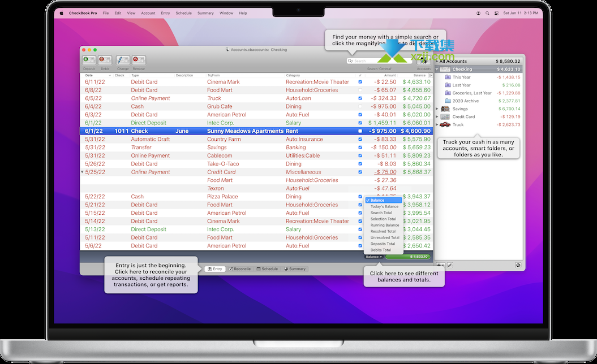Click the Credit Card account icon
597x364 pixels.
pos(445,117)
